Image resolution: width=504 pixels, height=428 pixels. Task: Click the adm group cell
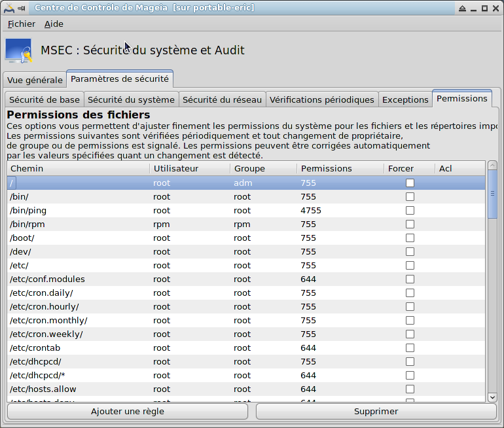[x=243, y=183]
